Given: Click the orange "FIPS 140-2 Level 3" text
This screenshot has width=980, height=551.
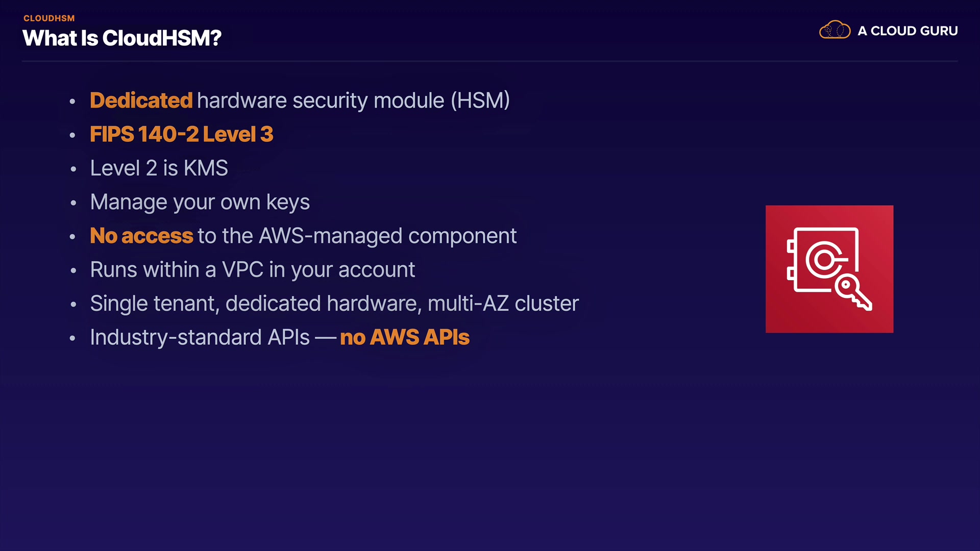Looking at the screenshot, I should (181, 135).
